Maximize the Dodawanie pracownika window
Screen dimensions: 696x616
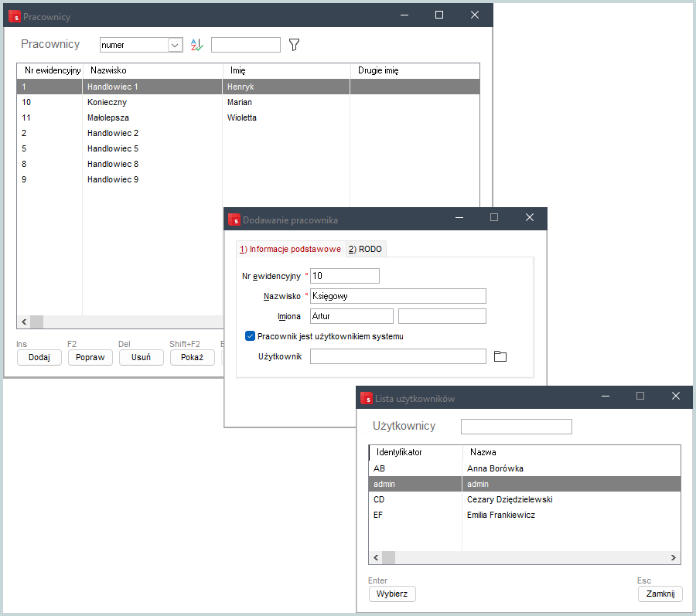[494, 217]
